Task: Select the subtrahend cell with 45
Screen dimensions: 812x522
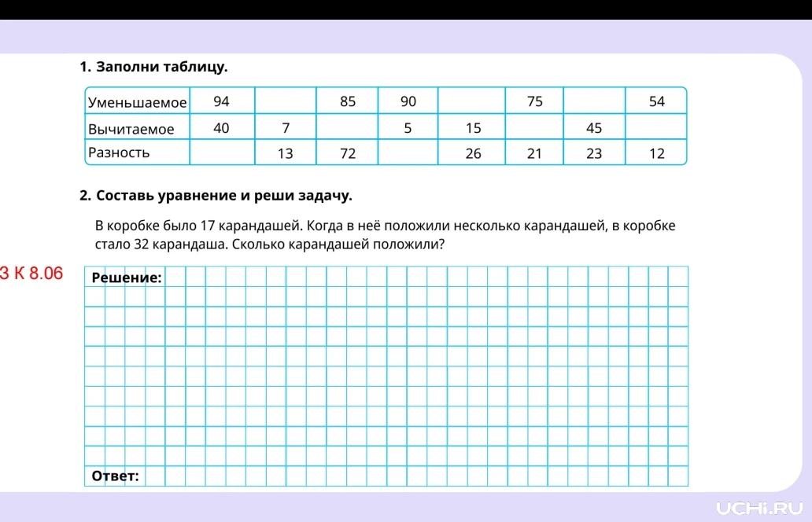Action: click(594, 127)
